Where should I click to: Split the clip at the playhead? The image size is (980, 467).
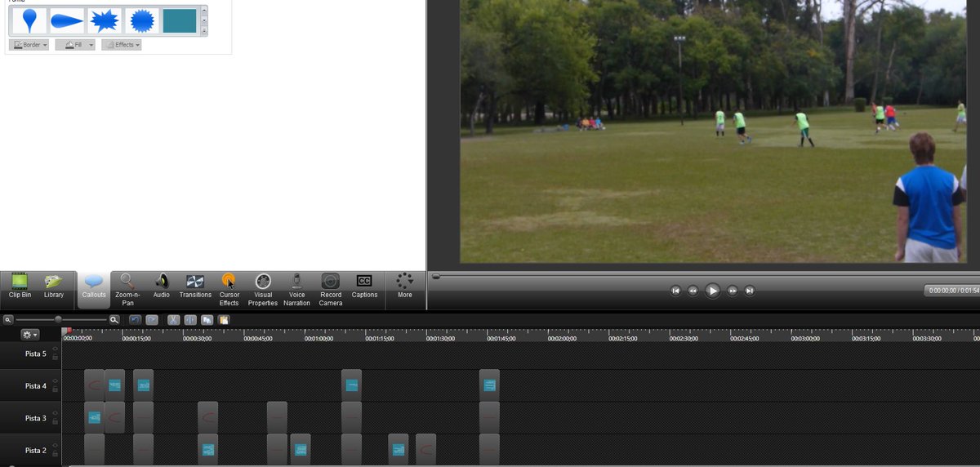click(190, 320)
